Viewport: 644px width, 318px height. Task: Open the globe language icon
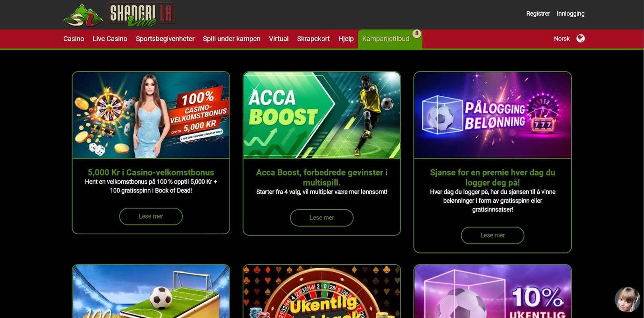click(x=580, y=39)
